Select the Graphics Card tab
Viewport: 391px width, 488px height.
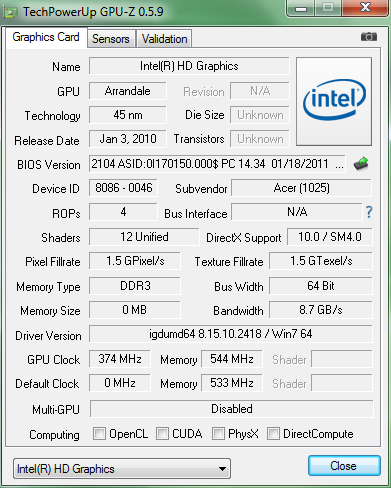pos(46,37)
